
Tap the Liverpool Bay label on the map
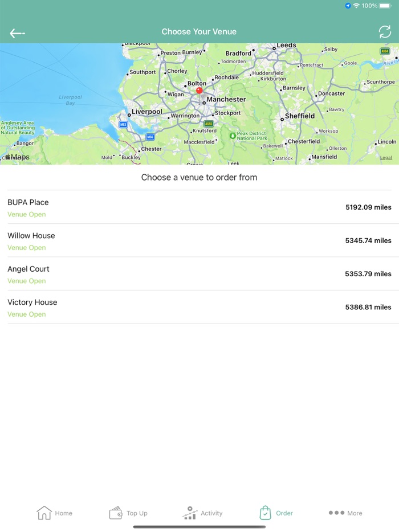point(70,100)
